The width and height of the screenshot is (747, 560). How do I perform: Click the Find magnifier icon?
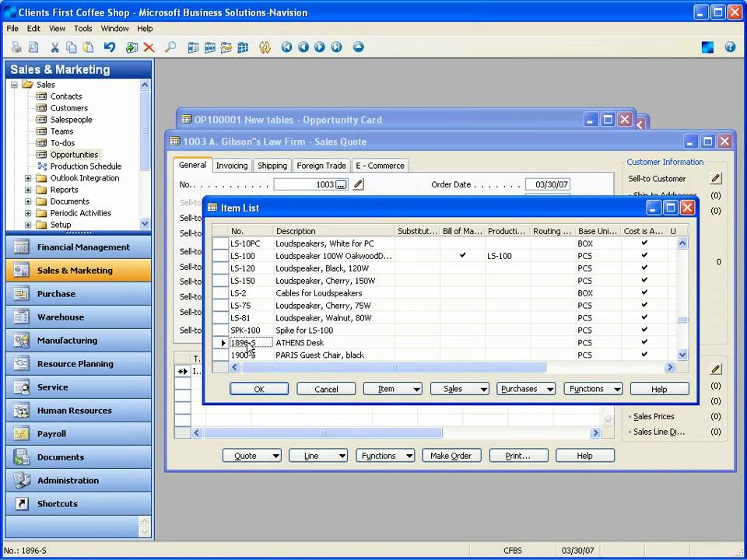pos(170,47)
